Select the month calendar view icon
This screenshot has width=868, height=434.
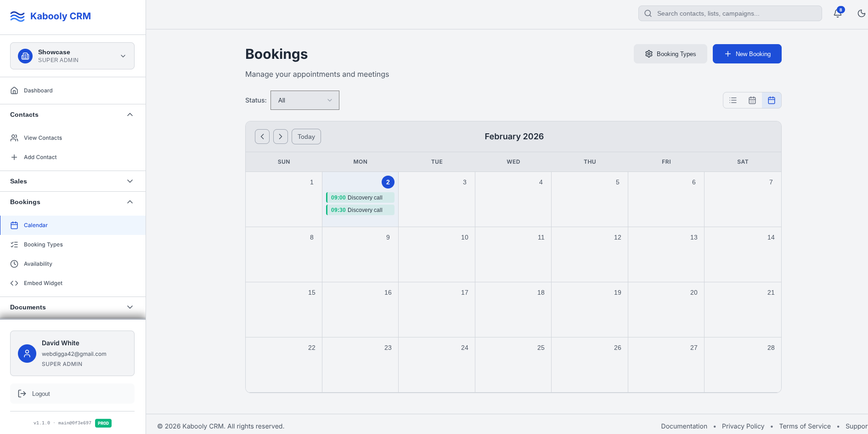[x=772, y=100]
